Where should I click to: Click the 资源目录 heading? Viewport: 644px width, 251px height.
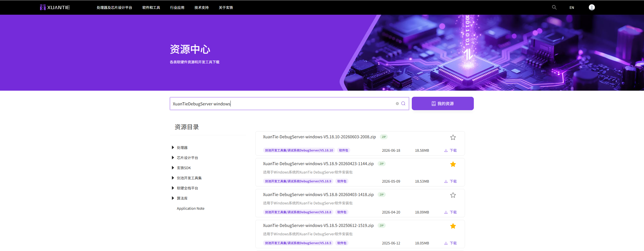[187, 127]
